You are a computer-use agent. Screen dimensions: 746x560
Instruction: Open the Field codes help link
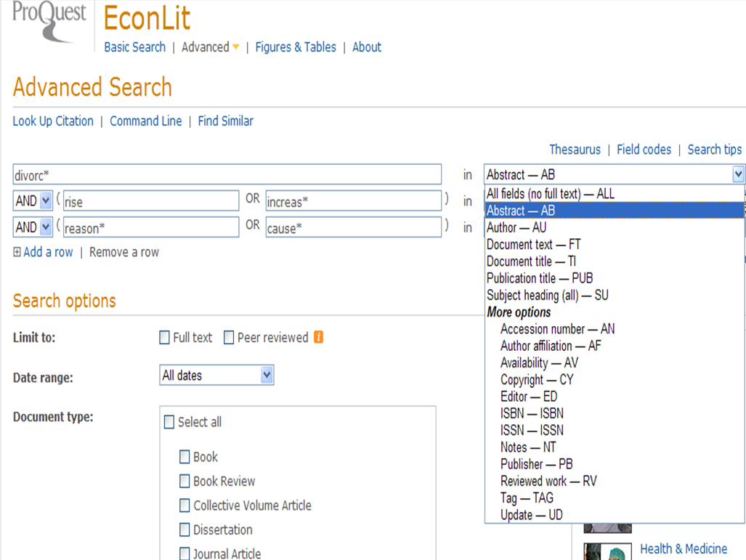click(x=644, y=150)
